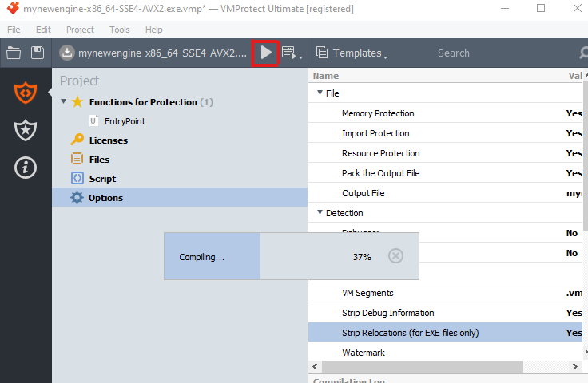Click the Save disk icon
The width and height of the screenshot is (588, 383).
[37, 53]
